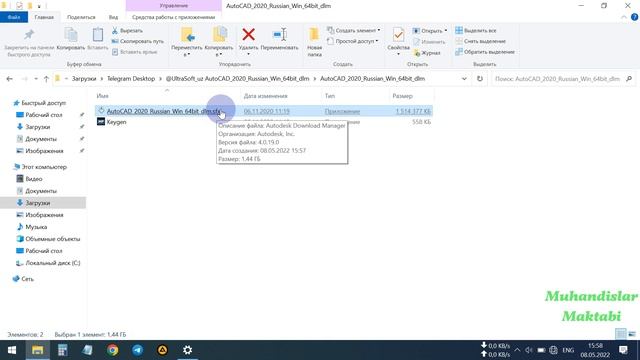The image size is (640, 360).
Task: Click the Управление contextual tab header
Action: coord(174,6)
